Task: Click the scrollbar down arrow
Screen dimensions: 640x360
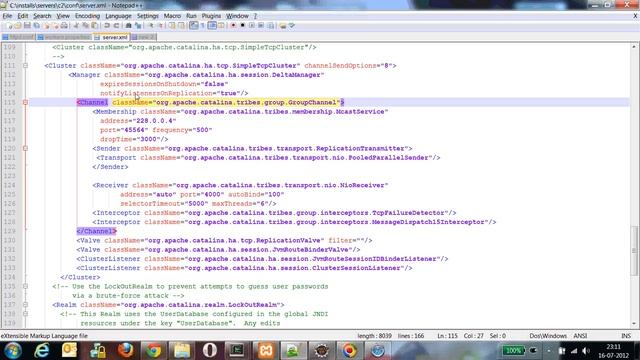Action: (634, 324)
